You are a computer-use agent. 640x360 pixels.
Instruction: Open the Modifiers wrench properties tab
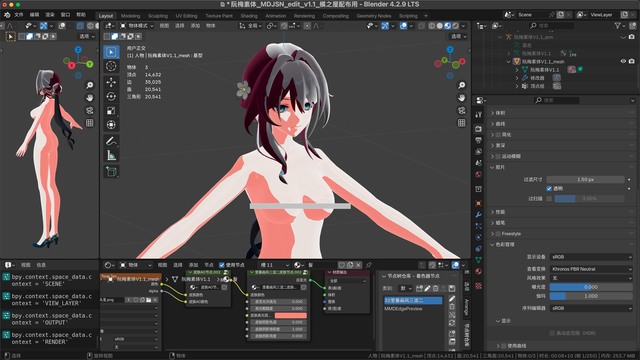[x=479, y=214]
